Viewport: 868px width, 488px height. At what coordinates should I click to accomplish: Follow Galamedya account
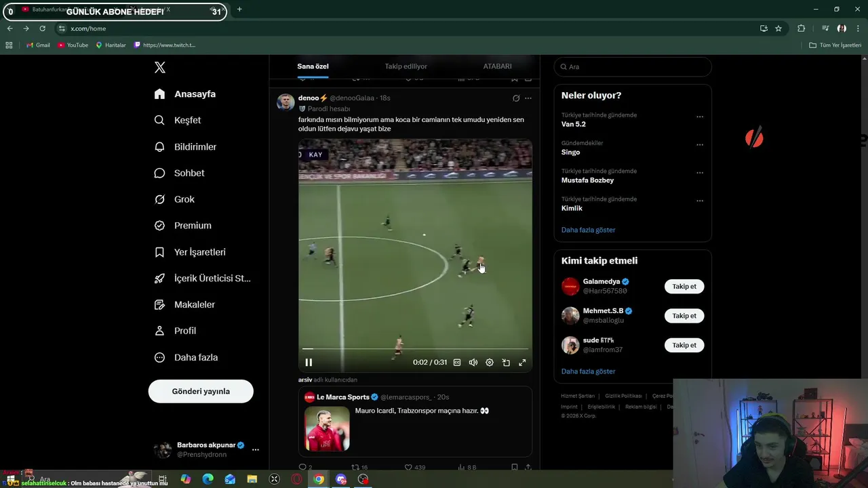684,286
